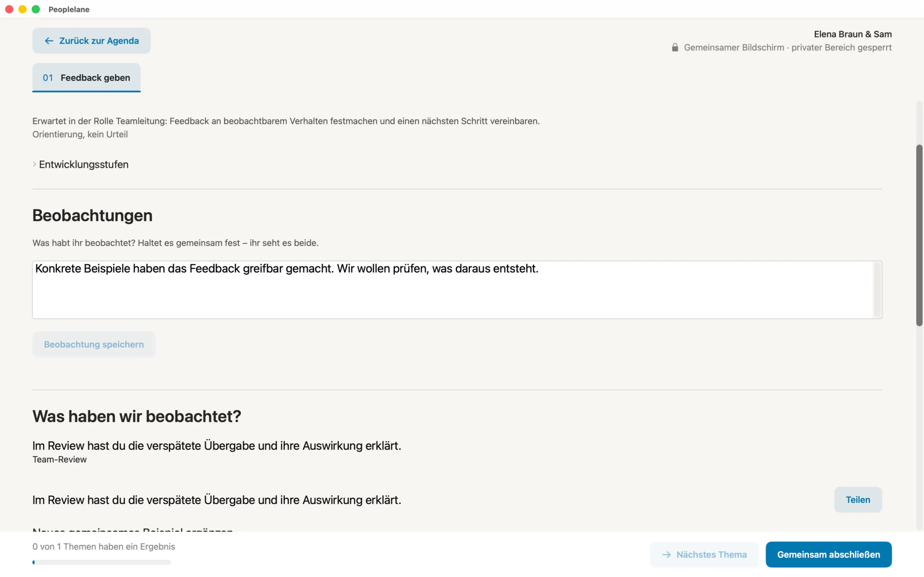Close the Peoplelane window with the red button
Image resolution: width=924 pixels, height=577 pixels.
tap(9, 9)
